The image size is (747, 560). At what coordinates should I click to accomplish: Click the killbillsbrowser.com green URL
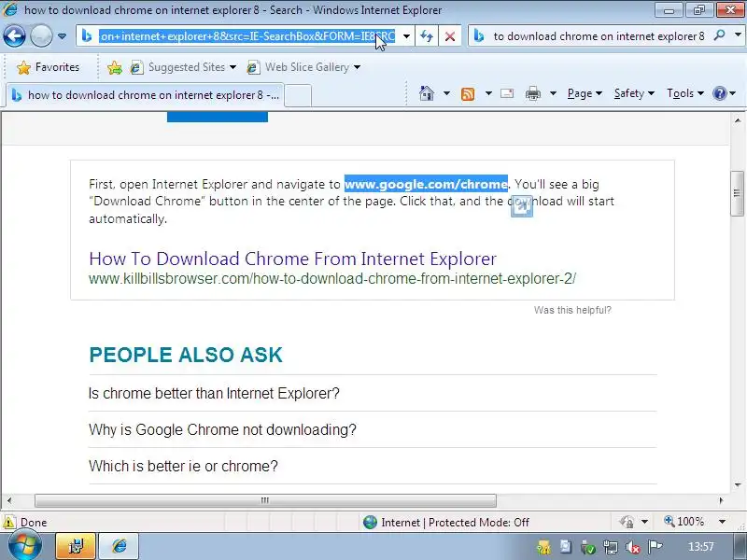point(332,278)
